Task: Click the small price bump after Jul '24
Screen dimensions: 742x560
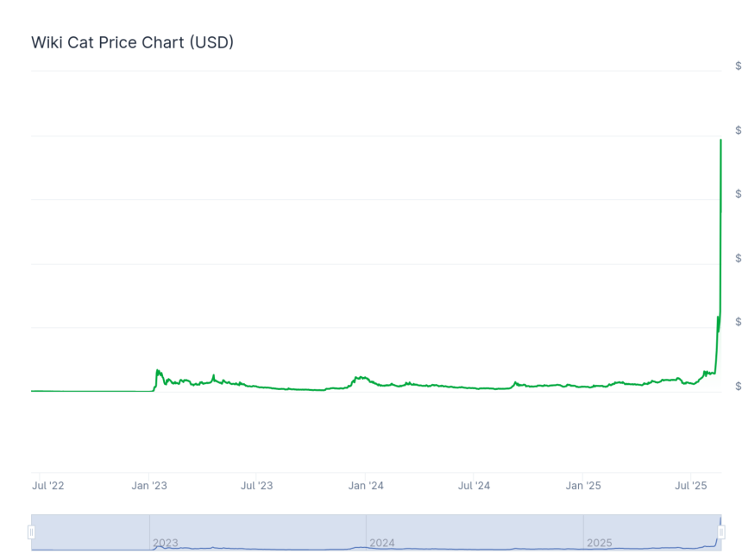Action: pyautogui.click(x=515, y=382)
